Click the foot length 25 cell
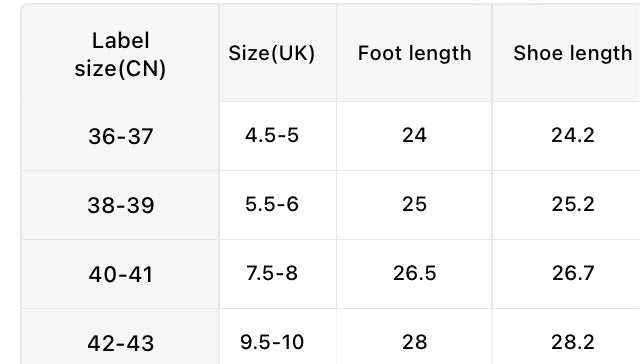This screenshot has height=364, width=640. (414, 205)
